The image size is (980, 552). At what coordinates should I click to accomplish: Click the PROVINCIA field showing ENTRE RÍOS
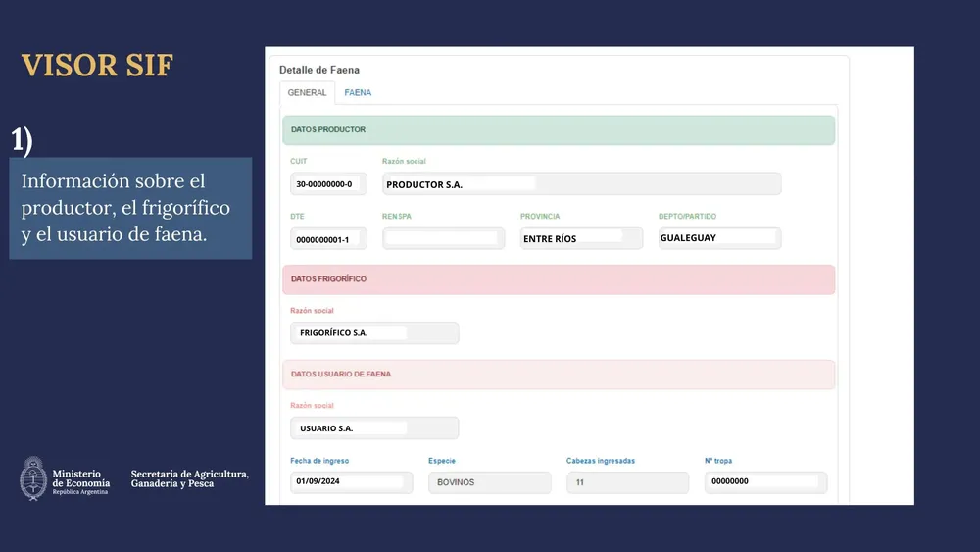[x=581, y=238]
